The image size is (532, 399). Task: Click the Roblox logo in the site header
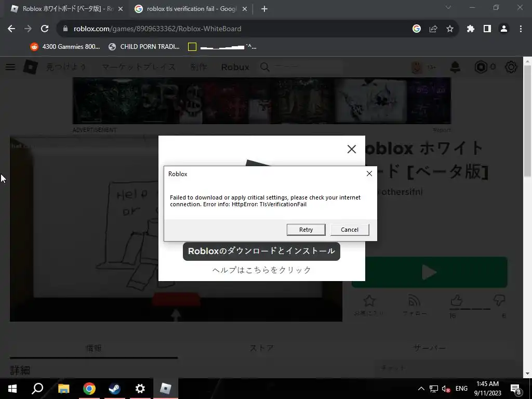(x=31, y=67)
